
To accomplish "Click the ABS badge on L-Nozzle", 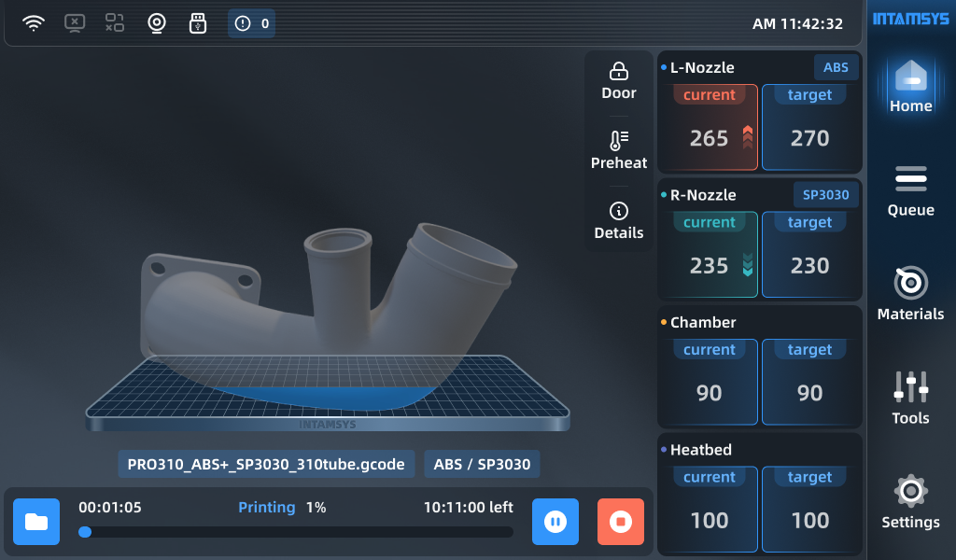I will click(x=836, y=66).
